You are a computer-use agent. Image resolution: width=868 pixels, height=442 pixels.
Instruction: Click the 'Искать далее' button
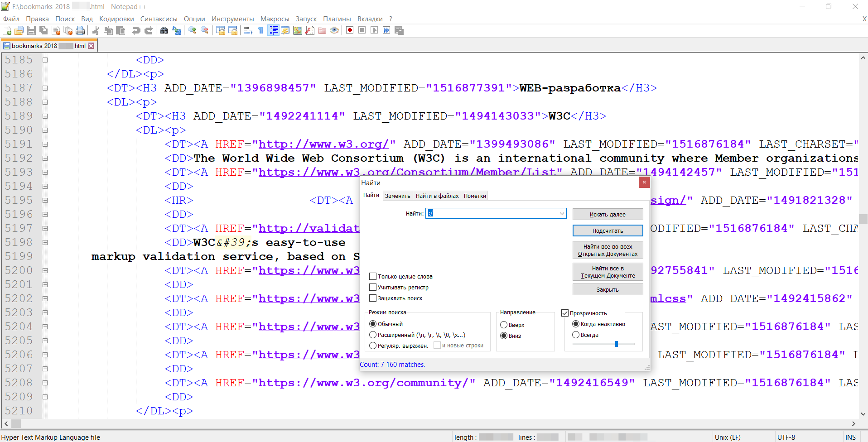(x=608, y=214)
